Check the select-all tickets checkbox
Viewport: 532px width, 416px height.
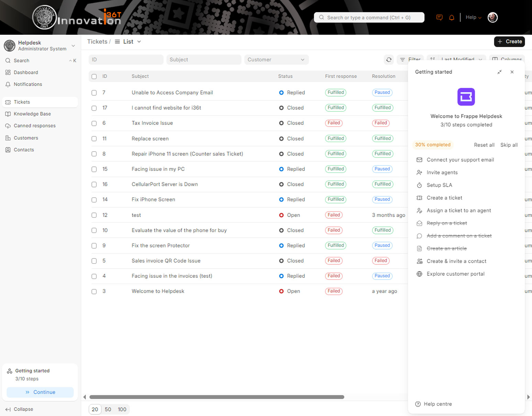point(94,76)
